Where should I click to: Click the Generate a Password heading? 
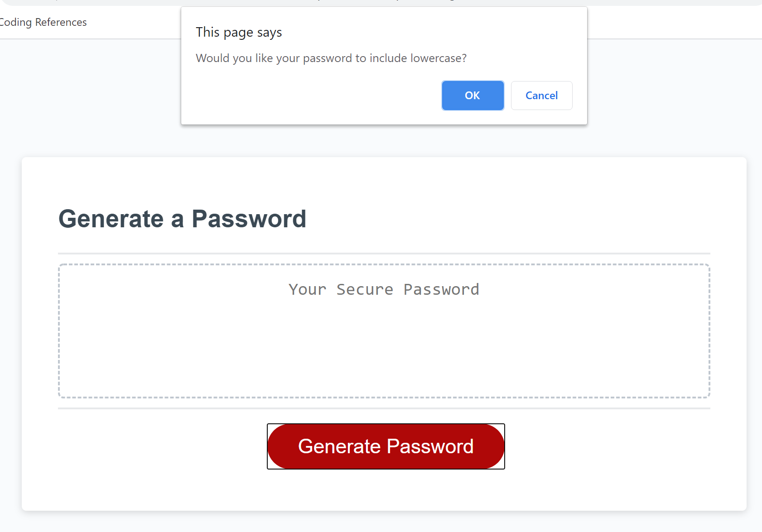click(x=183, y=219)
